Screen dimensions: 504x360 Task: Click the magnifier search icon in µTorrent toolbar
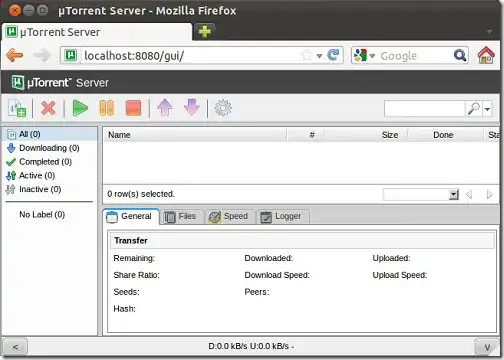click(x=473, y=109)
